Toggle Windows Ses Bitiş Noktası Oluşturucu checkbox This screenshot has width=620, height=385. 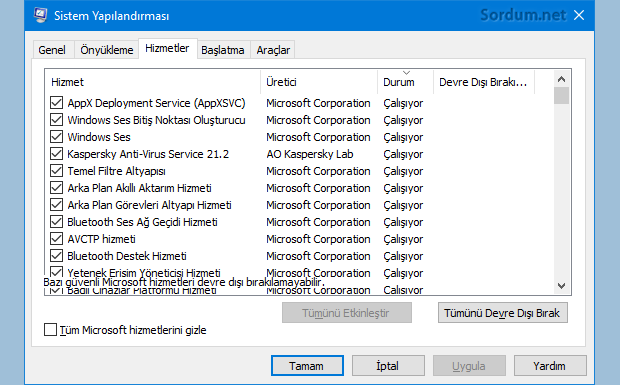pos(57,120)
